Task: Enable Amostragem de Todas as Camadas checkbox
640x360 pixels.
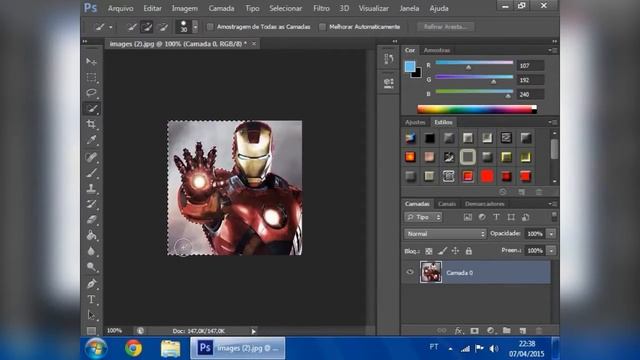Action: (210, 27)
